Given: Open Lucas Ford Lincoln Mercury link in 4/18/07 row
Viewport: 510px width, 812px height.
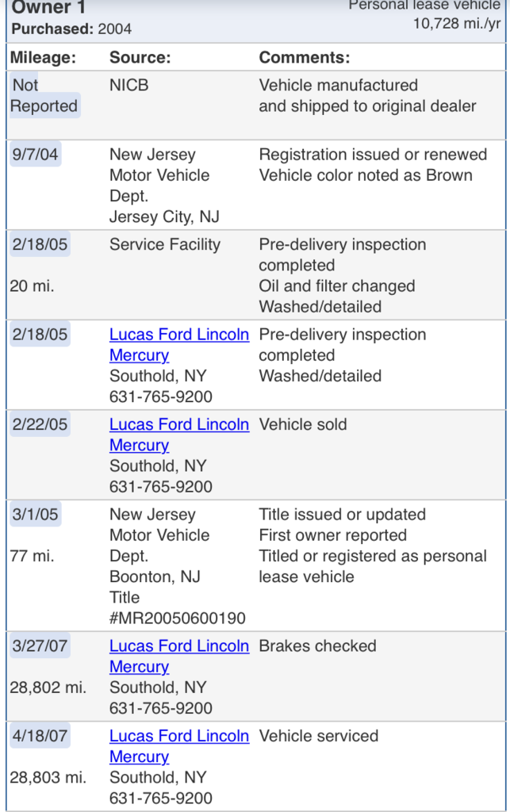Looking at the screenshot, I should tap(179, 746).
